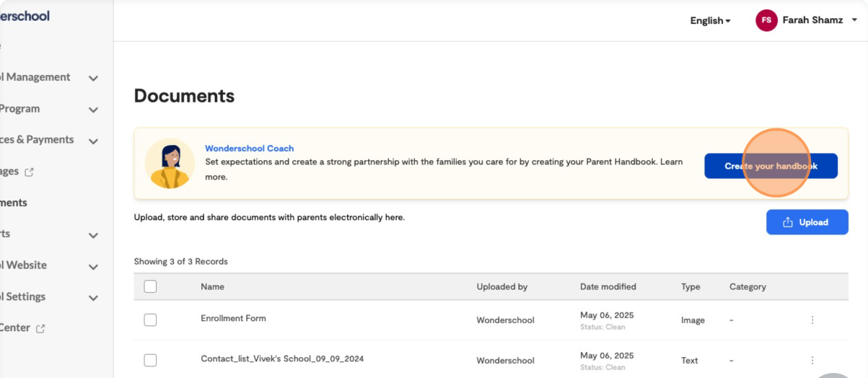Open the Farah Shamz account dropdown arrow

pyautogui.click(x=855, y=20)
